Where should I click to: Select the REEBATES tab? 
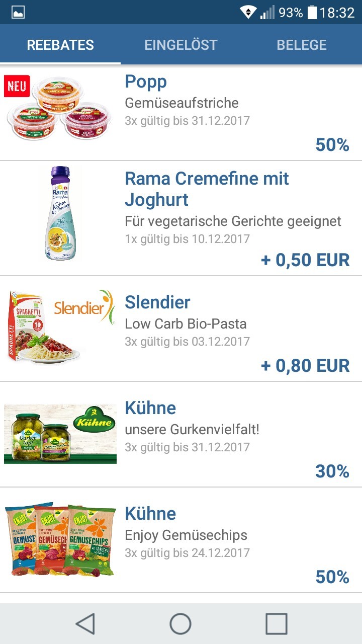click(60, 45)
